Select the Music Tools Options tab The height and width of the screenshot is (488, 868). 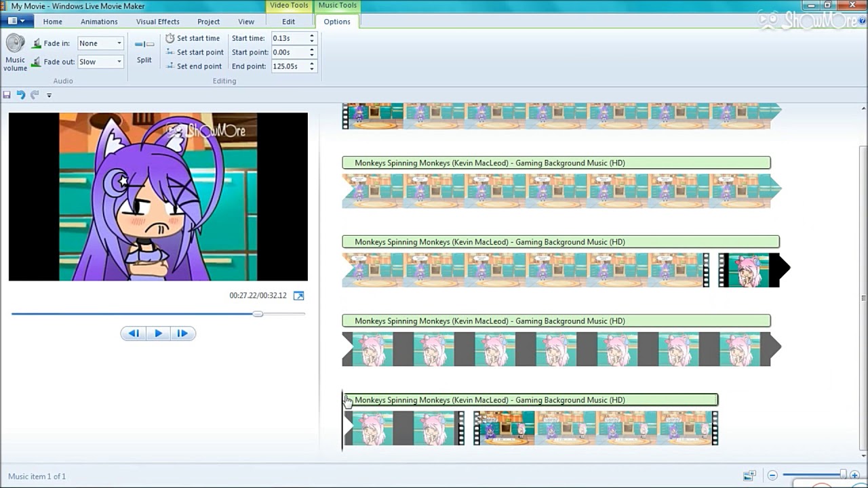[337, 22]
